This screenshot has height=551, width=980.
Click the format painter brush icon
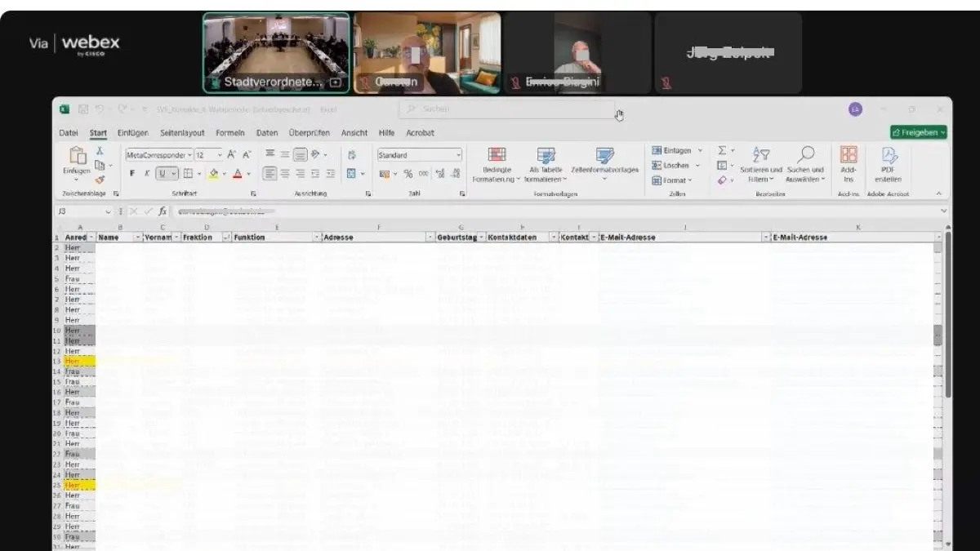(100, 179)
